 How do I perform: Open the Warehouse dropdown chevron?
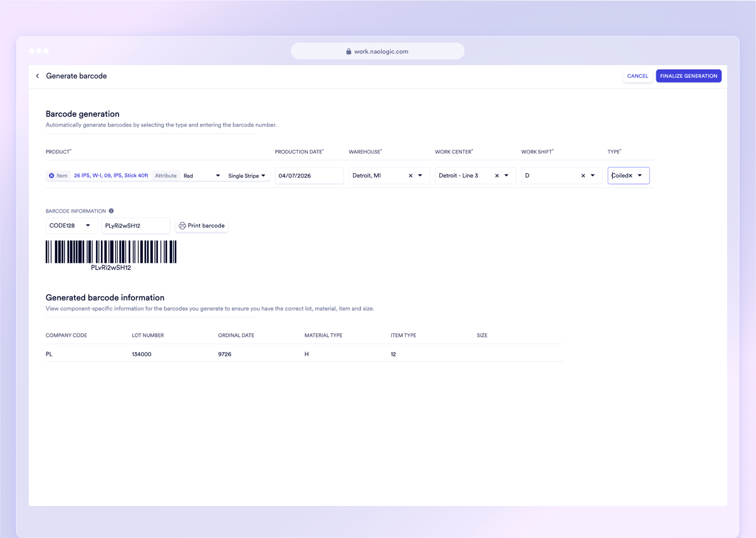click(421, 175)
